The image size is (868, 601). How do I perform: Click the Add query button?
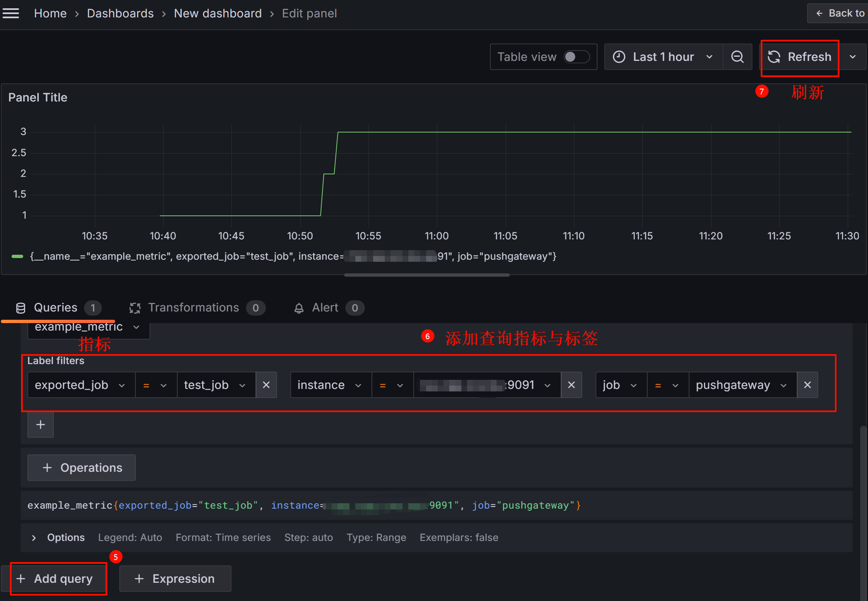pyautogui.click(x=55, y=579)
